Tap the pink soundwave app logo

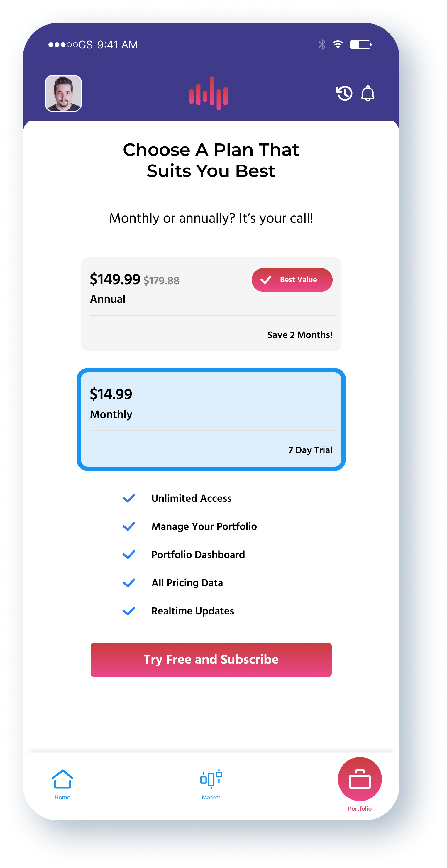pyautogui.click(x=209, y=93)
